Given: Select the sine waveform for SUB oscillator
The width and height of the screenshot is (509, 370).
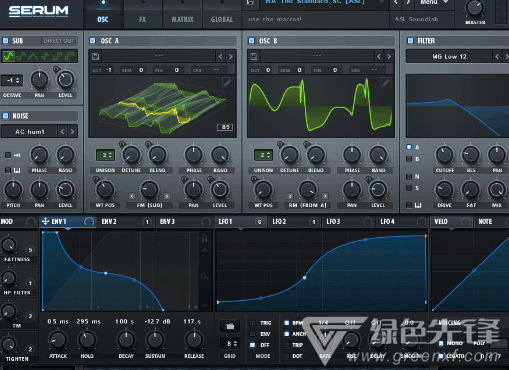Looking at the screenshot, I should (x=9, y=56).
